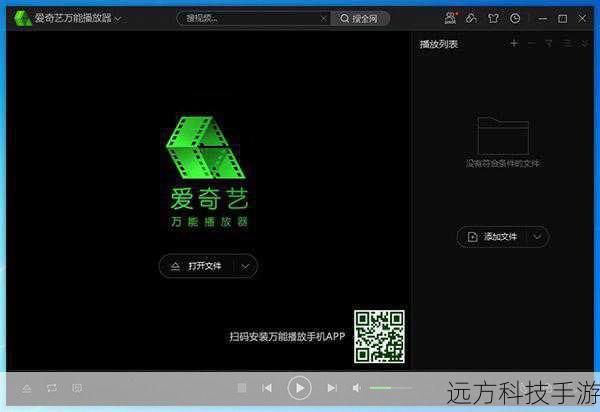
Task: Open the play history clock icon
Action: tap(515, 18)
